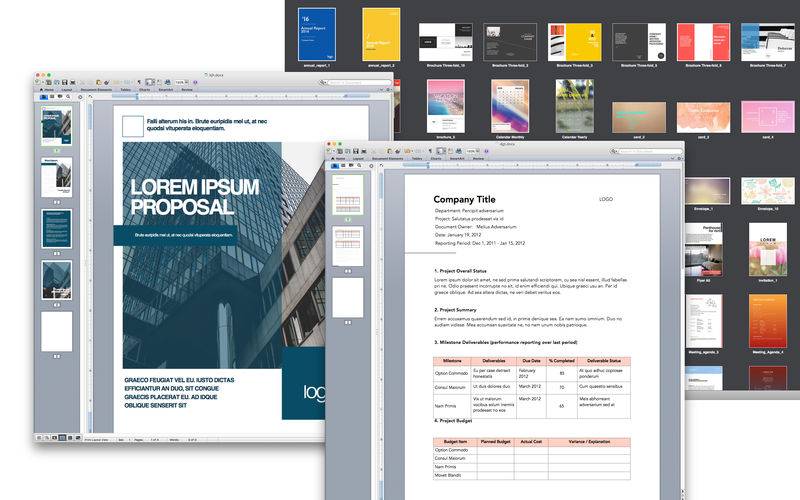Toggle paragraph marks in the proposal window
The height and width of the screenshot is (500, 800).
click(x=139, y=83)
